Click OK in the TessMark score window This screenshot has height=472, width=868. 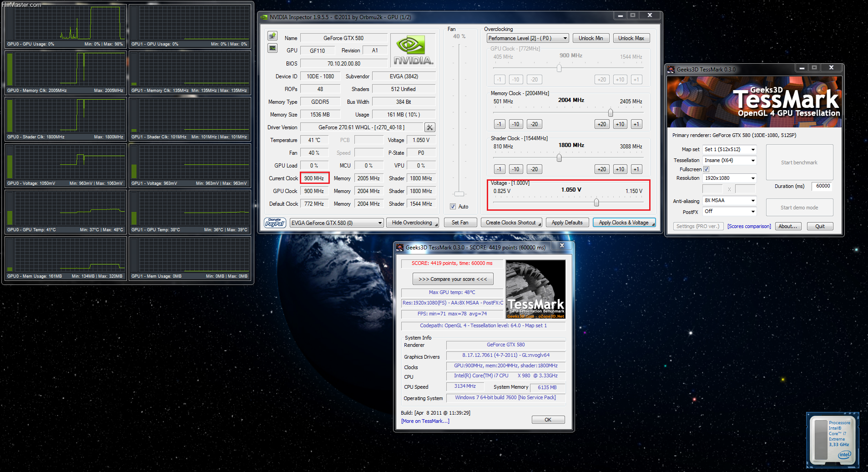548,420
